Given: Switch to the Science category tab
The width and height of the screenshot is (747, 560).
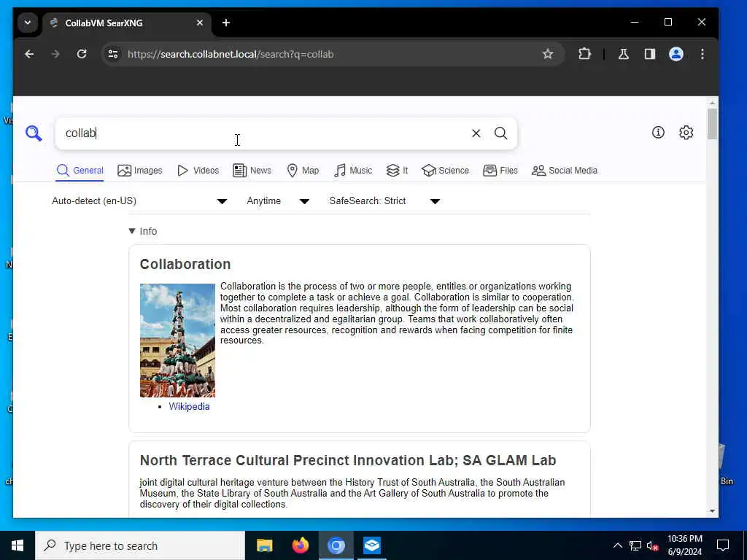Looking at the screenshot, I should [446, 171].
